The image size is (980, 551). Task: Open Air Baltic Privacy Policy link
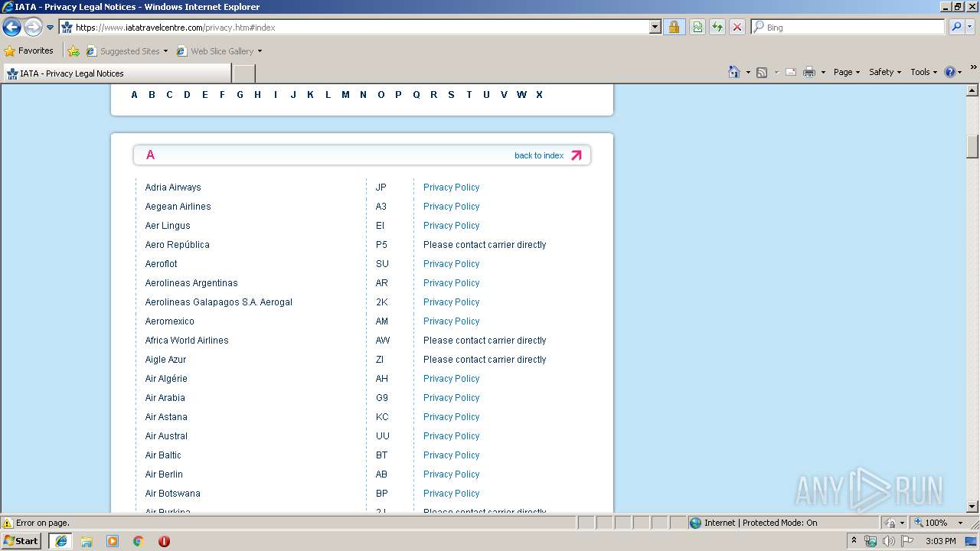click(x=451, y=455)
